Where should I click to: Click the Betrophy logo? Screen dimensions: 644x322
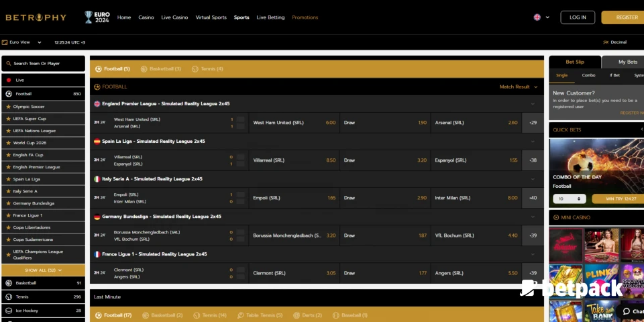point(36,17)
